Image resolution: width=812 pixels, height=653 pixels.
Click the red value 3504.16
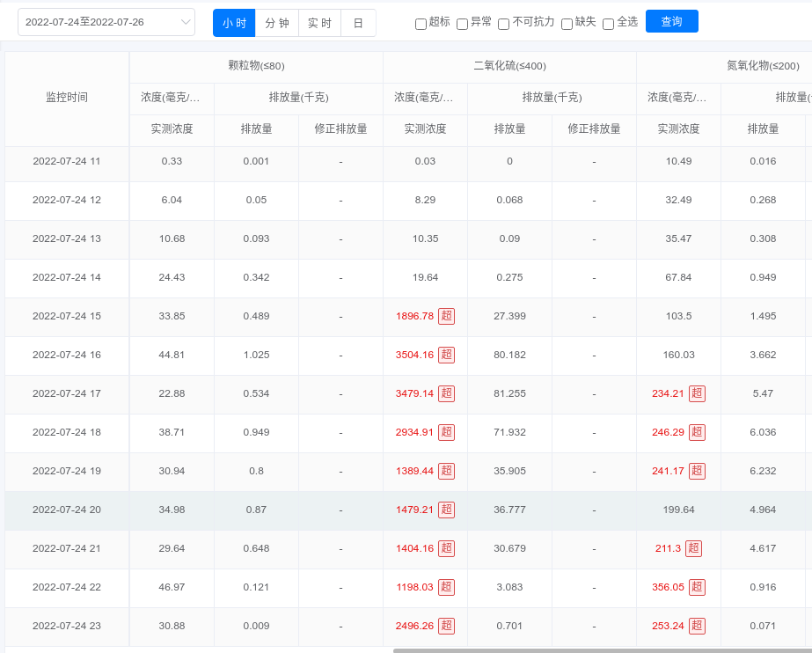(415, 355)
